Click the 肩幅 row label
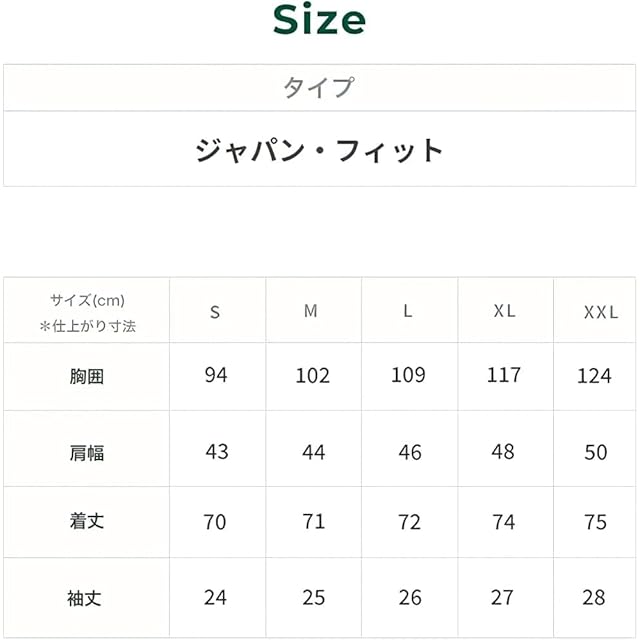Screen dimensions: 640x640 87,453
